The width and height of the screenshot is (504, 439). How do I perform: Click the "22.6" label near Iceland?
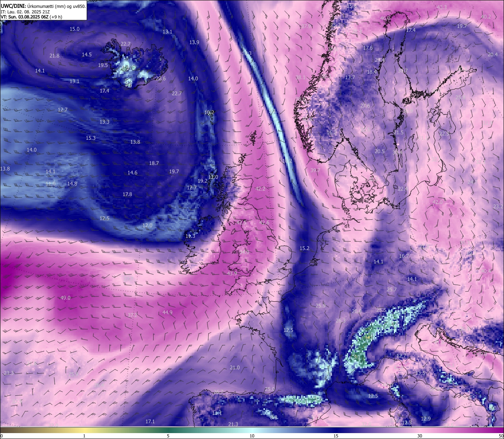click(x=161, y=79)
